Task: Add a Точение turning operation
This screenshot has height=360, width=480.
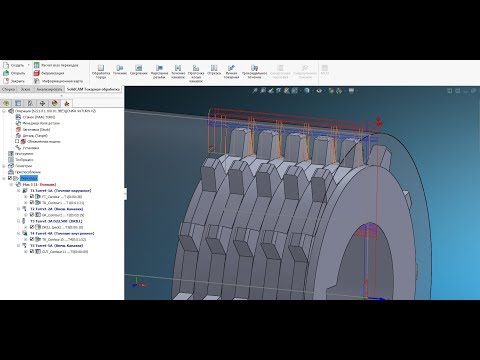Action: (120, 70)
